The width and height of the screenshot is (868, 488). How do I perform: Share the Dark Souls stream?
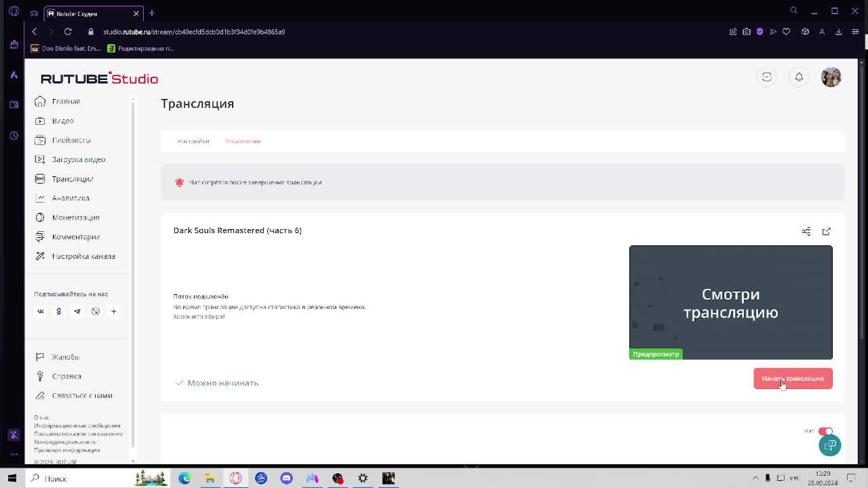(806, 231)
